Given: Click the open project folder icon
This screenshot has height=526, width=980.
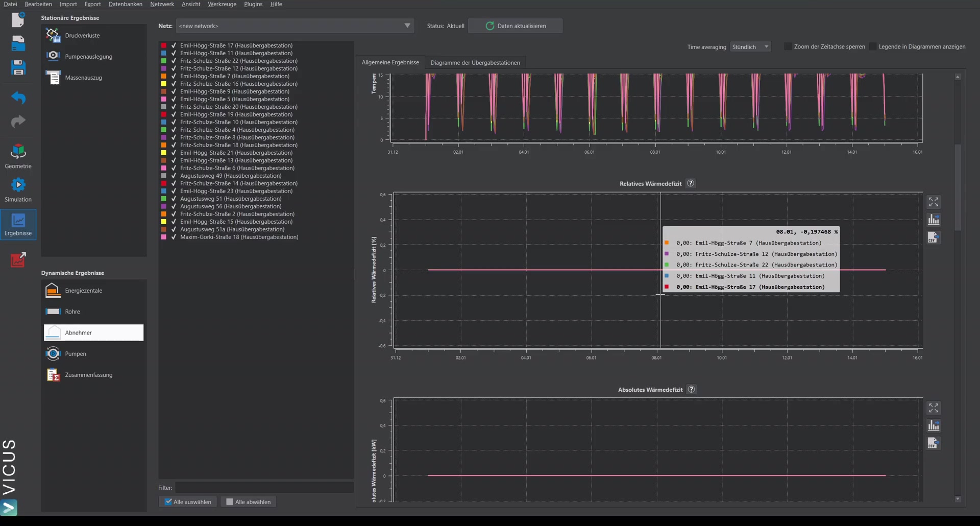Looking at the screenshot, I should click(18, 43).
